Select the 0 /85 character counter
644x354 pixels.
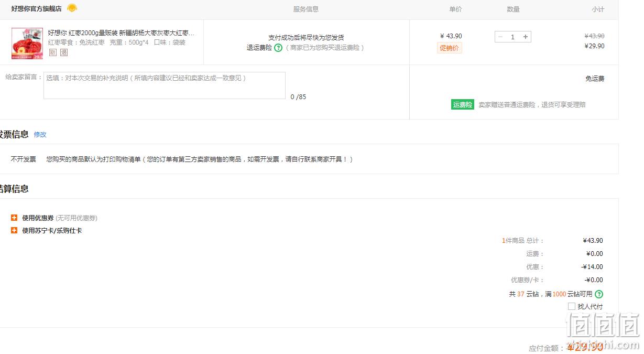299,97
